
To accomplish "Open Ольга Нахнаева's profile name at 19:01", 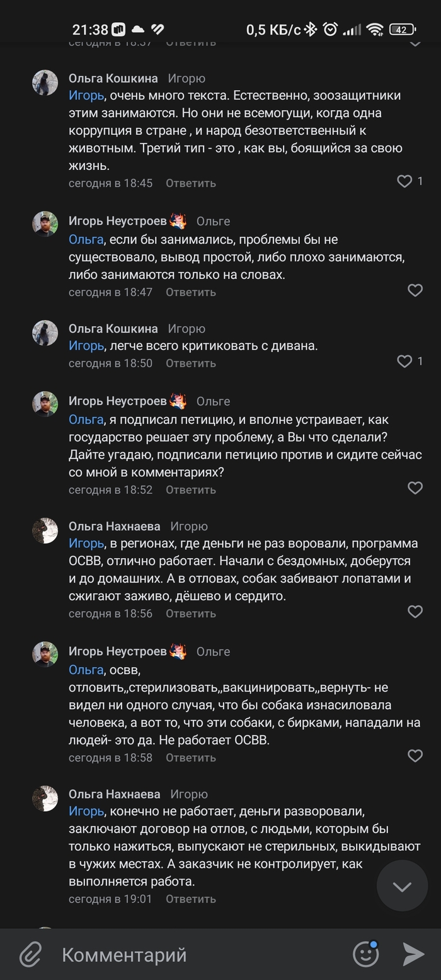I will (114, 794).
